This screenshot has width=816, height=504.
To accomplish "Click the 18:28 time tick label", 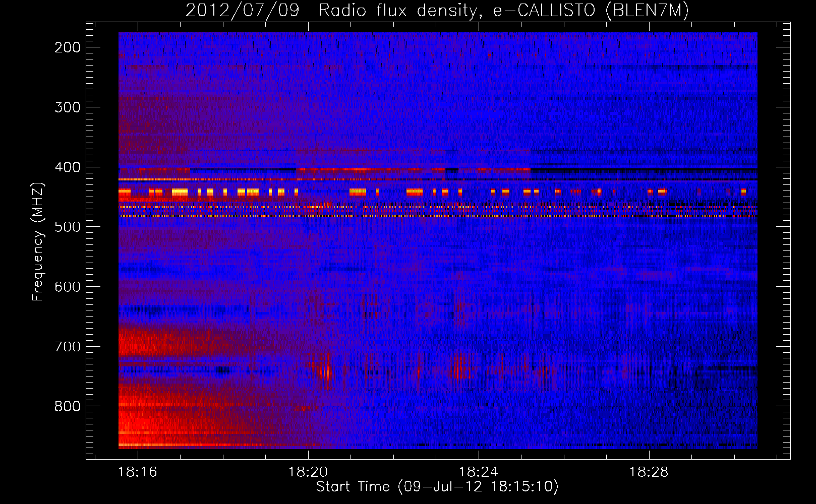I will click(649, 472).
